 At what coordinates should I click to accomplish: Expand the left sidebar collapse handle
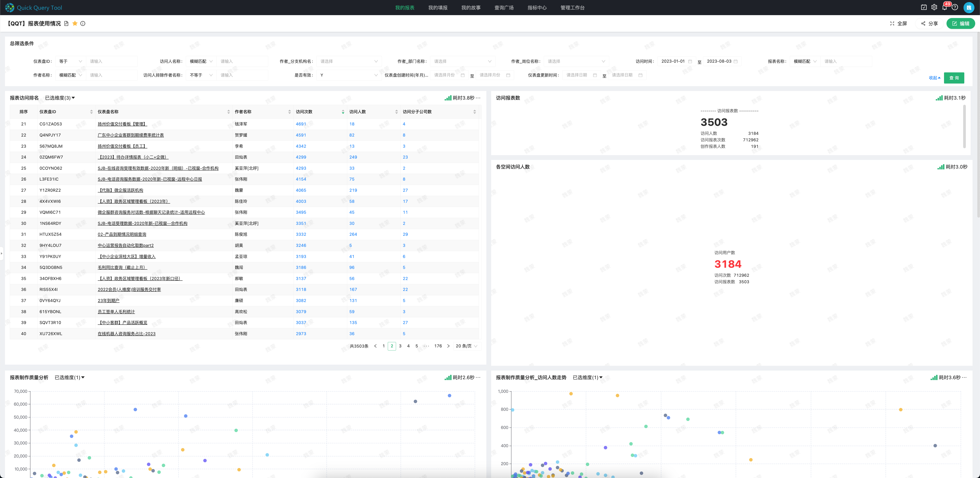click(x=2, y=253)
